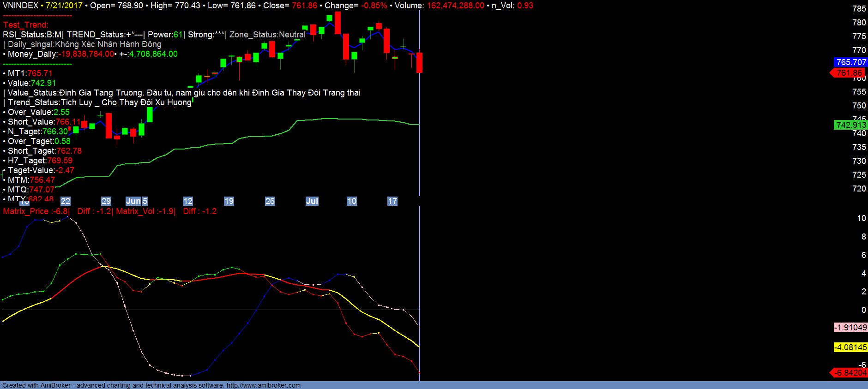Select date marker 17 on the time axis
The image size is (868, 389).
pos(392,201)
